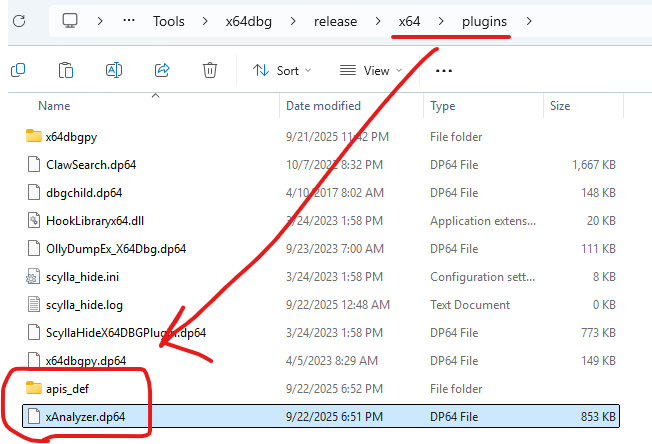
Task: Click the x64dbgpy folder icon
Action: coord(33,136)
